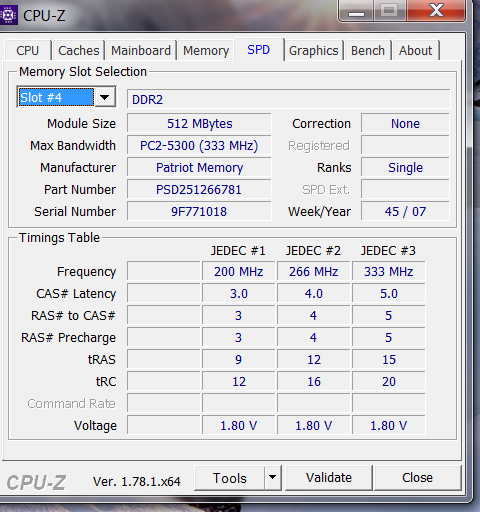The width and height of the screenshot is (480, 512).
Task: Expand the Slot #4 dropdown arrow
Action: [x=105, y=97]
